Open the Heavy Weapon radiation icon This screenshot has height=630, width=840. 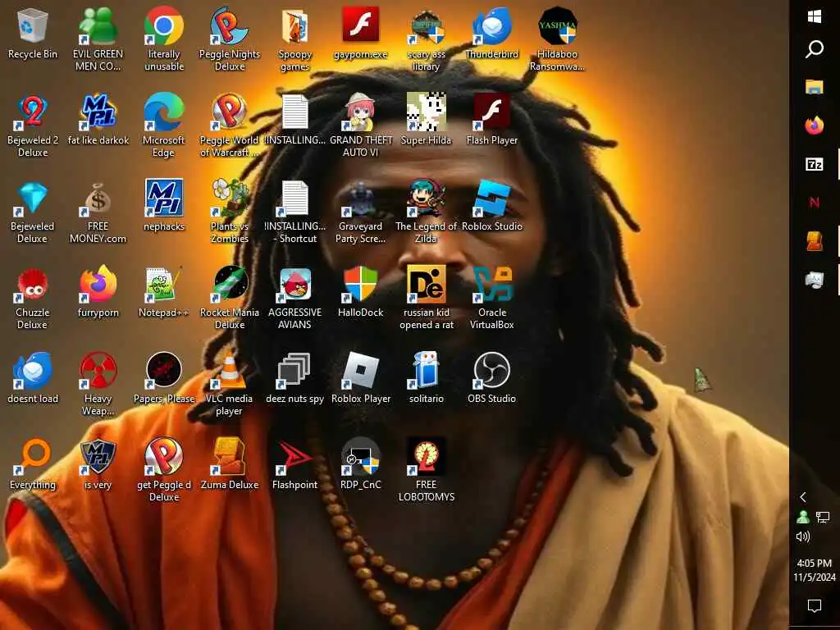click(98, 371)
